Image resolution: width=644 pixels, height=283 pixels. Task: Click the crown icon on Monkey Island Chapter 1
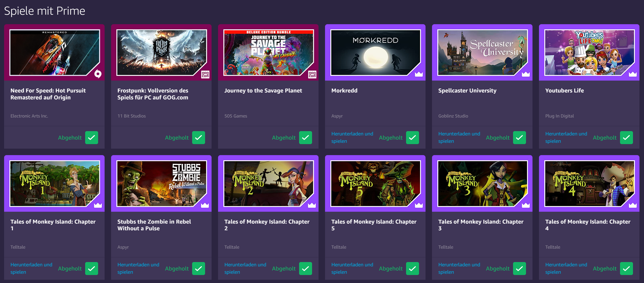coord(98,205)
